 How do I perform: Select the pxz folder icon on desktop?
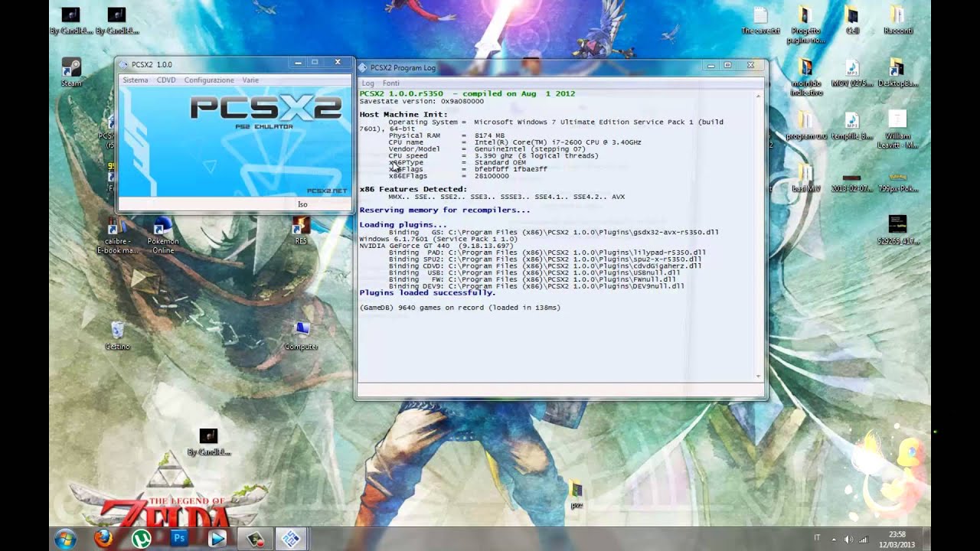pyautogui.click(x=577, y=495)
